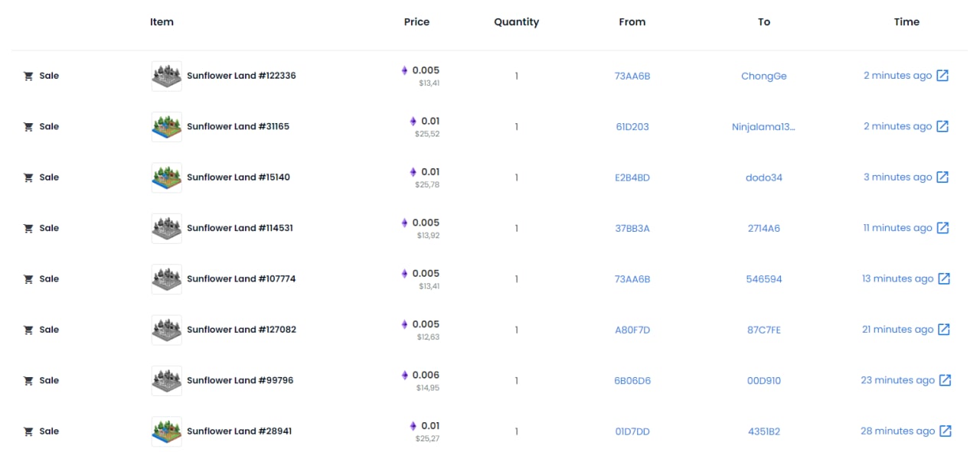Screen dimensions: 980x452
Task: Click external link icon beside 21 minutes ago
Action: [x=944, y=330]
